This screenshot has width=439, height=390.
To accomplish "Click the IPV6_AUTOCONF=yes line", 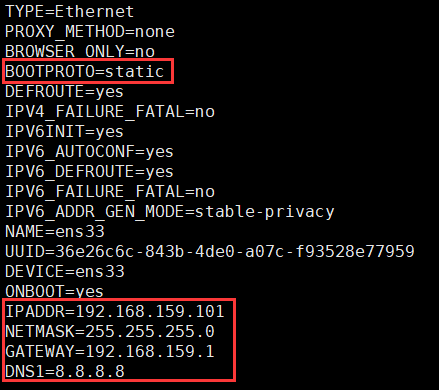I will tap(89, 152).
